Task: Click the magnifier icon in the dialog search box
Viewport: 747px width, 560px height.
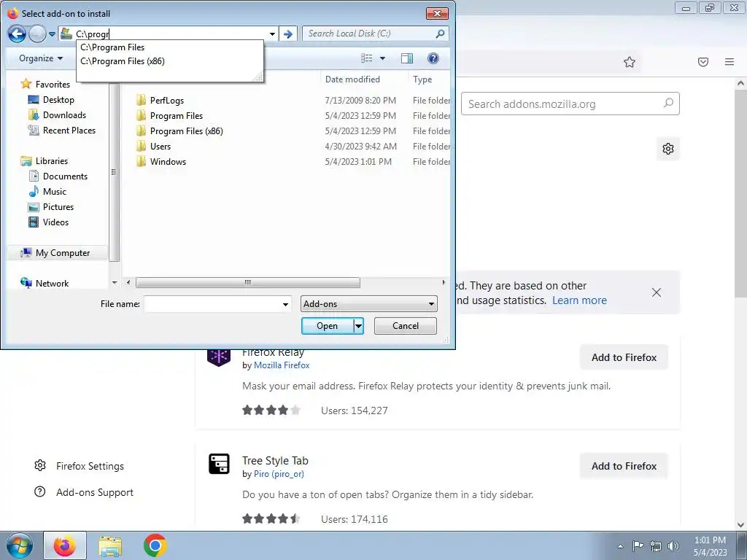Action: [x=440, y=34]
